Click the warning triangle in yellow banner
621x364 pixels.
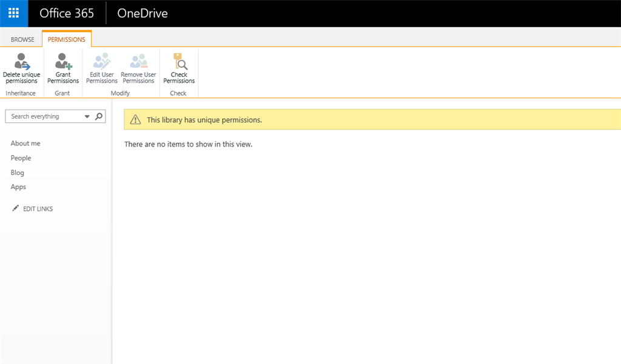pos(135,119)
